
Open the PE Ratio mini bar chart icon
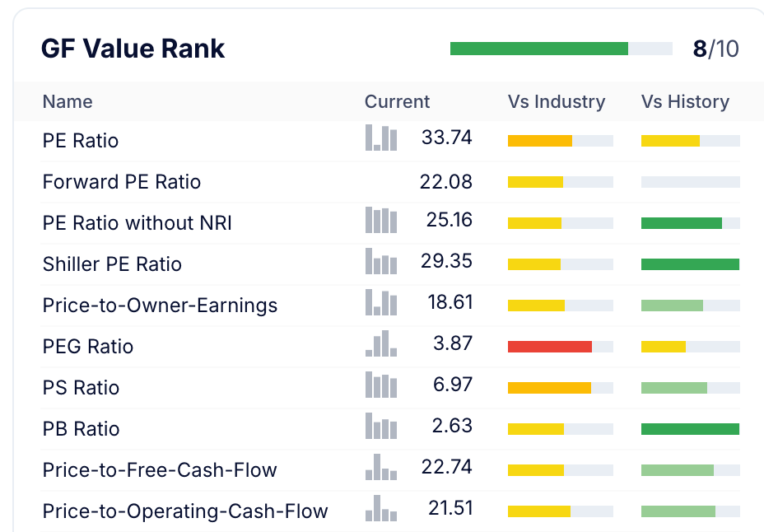[x=381, y=138]
